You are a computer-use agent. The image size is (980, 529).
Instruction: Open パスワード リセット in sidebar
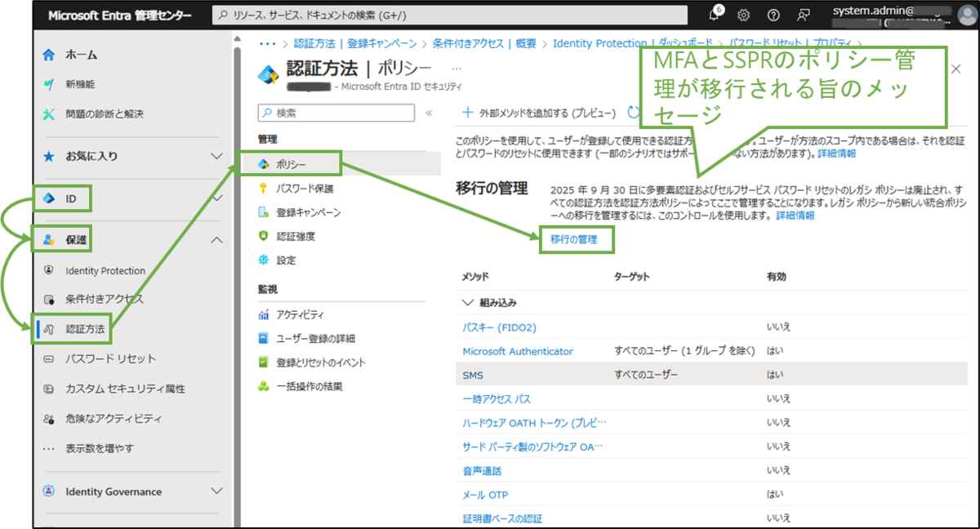click(x=110, y=358)
